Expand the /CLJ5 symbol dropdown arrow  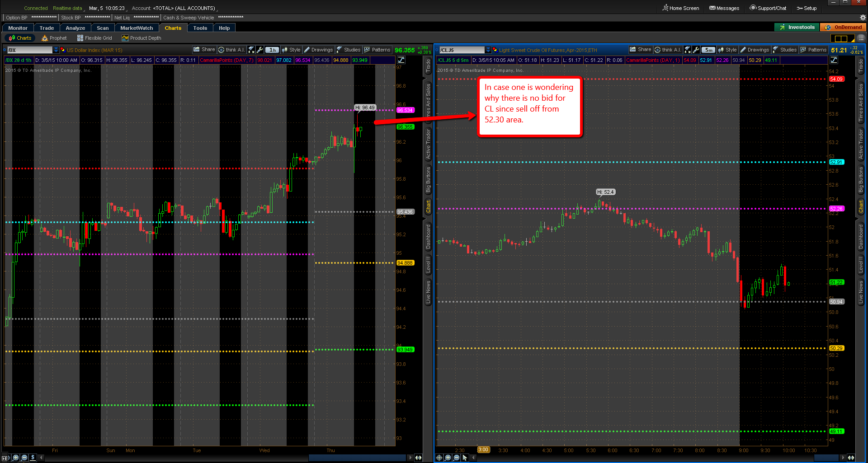point(488,50)
